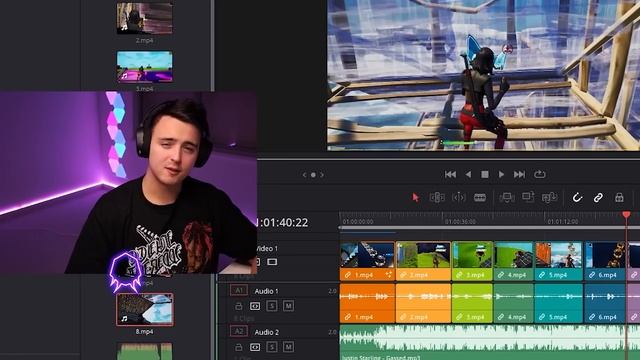Click the previous clip navigation arrow
Viewport: 640px width, 360px height.
coord(304,175)
